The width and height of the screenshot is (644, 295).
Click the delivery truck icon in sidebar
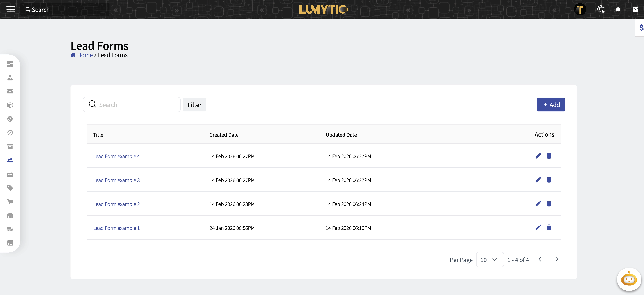tap(10, 229)
